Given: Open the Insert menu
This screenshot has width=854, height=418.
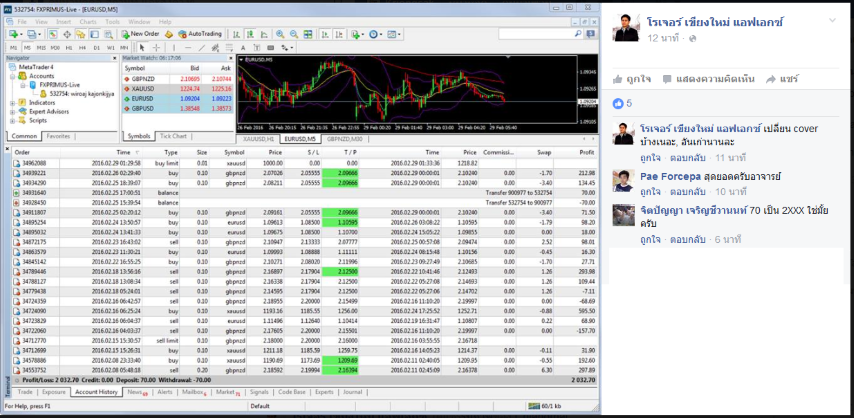Looking at the screenshot, I should point(63,22).
